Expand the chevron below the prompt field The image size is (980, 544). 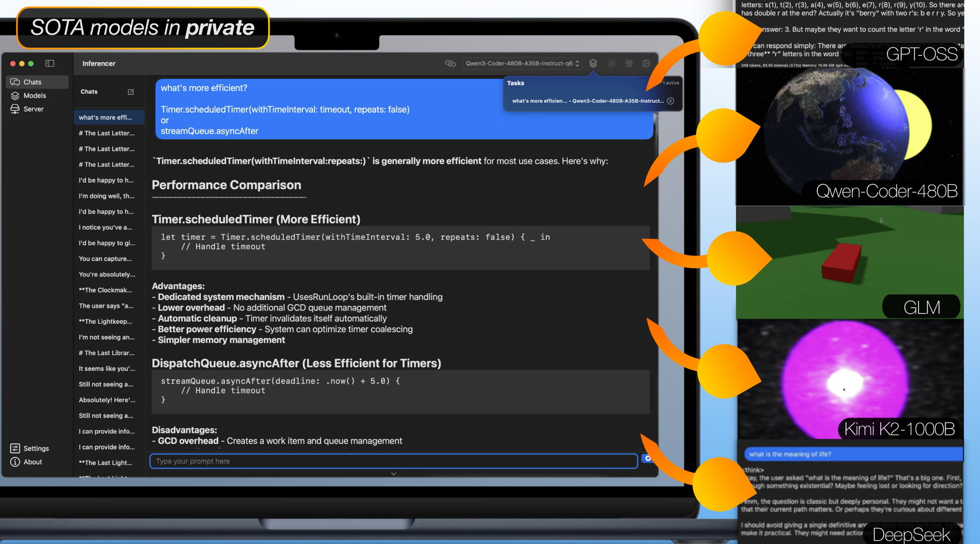coord(394,474)
